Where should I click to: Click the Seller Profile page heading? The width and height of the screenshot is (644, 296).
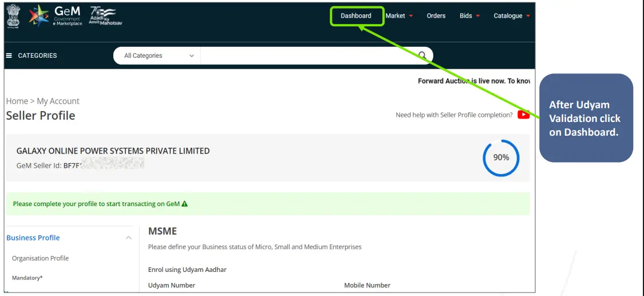(41, 116)
